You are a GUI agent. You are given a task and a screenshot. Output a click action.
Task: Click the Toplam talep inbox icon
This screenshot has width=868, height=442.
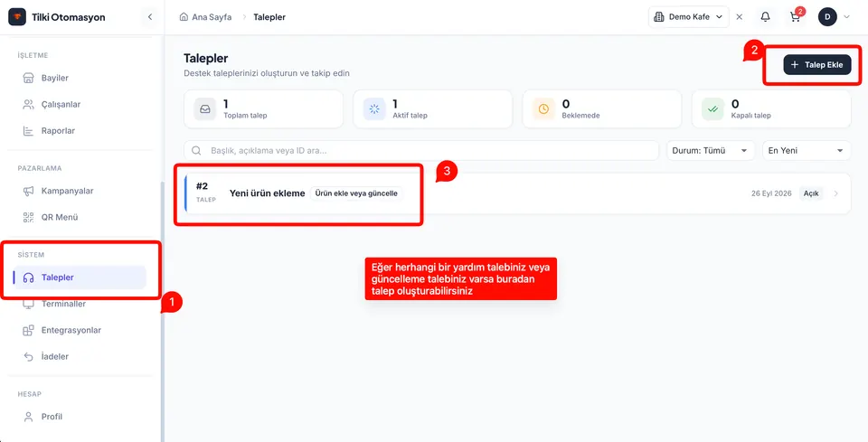coord(205,109)
